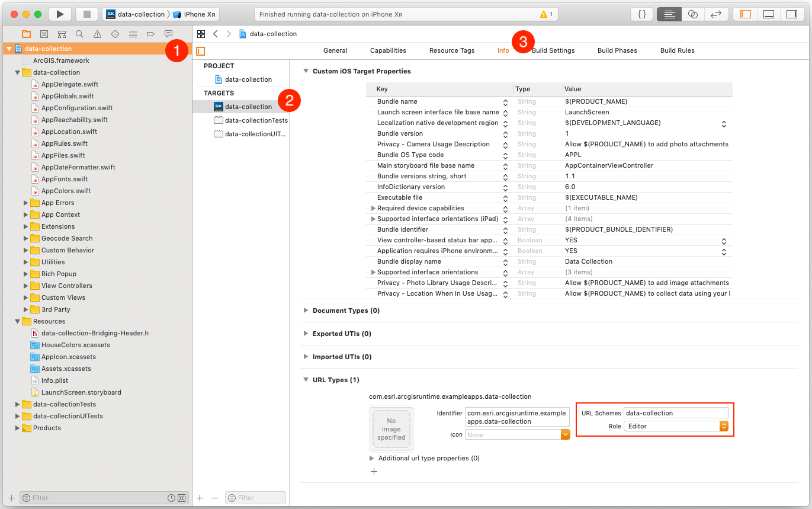Image resolution: width=812 pixels, height=509 pixels.
Task: Show related items grid icon
Action: 201,34
